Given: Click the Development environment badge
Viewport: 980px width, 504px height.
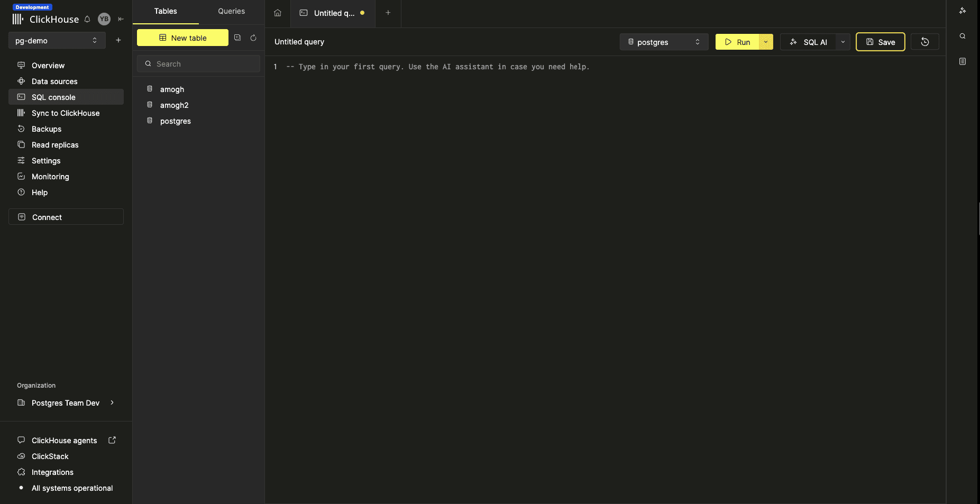Looking at the screenshot, I should pos(32,7).
